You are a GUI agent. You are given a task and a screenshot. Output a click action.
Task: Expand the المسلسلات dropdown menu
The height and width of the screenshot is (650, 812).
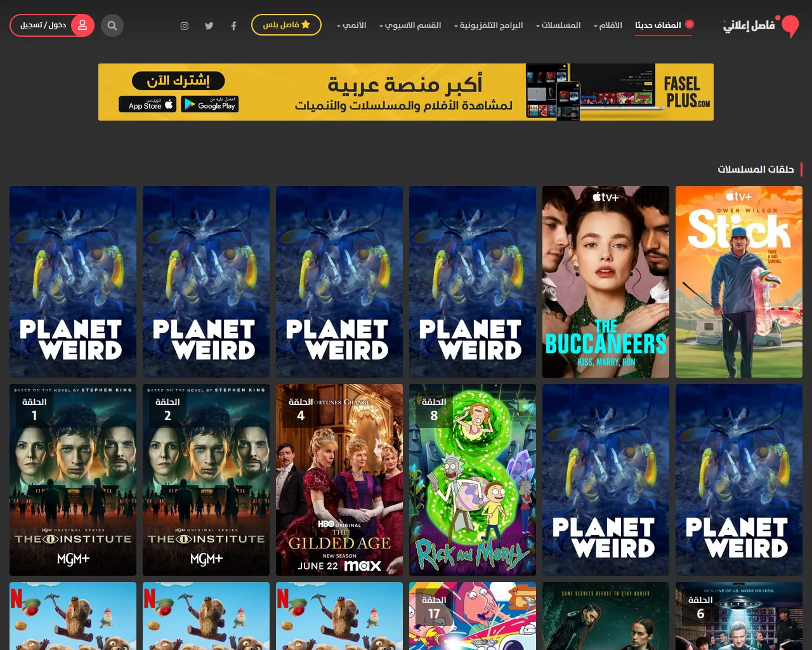click(558, 25)
